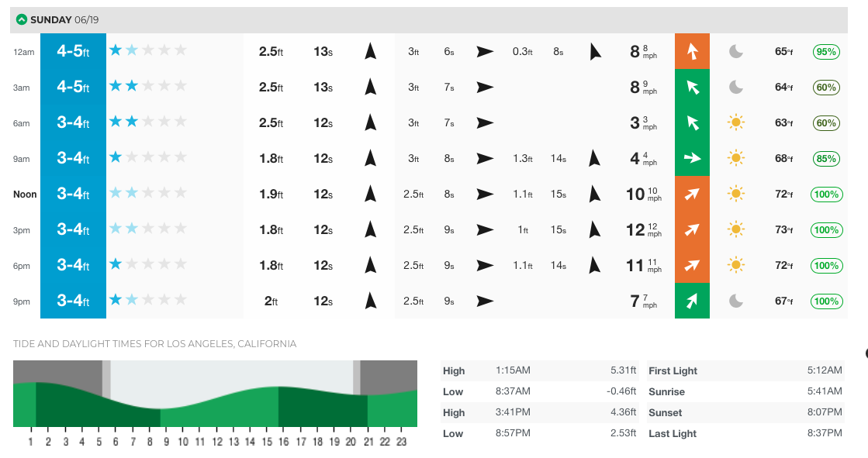Click the green wind arrow at 9pm
Viewport: 868px width, 458px height.
tap(692, 301)
